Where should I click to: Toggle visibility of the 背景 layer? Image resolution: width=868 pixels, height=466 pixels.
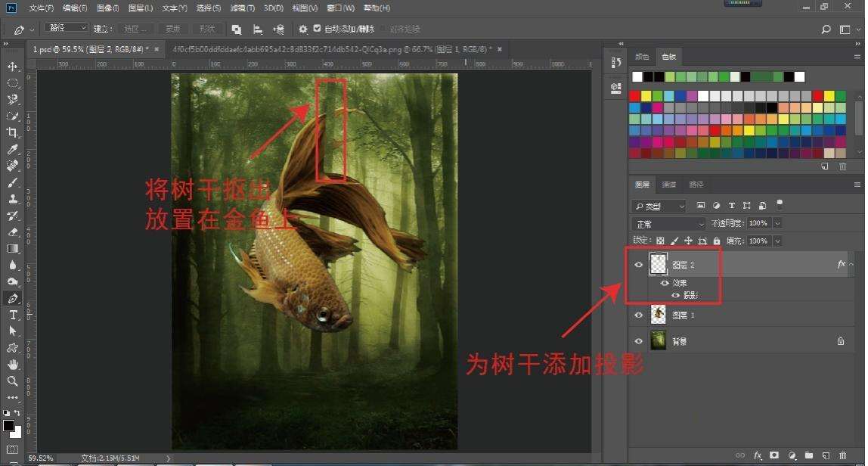point(639,341)
